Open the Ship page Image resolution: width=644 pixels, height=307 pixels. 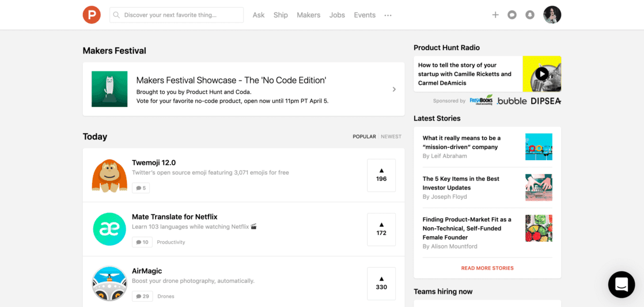pos(281,15)
